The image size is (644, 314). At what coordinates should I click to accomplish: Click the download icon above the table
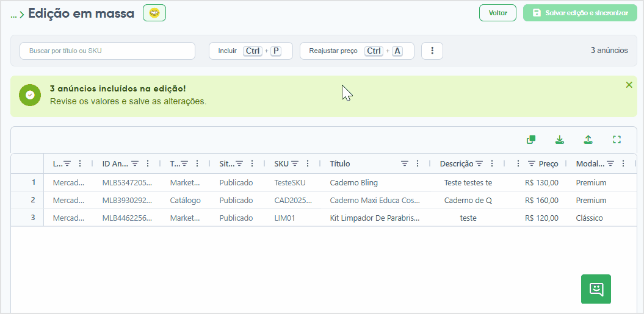(559, 140)
